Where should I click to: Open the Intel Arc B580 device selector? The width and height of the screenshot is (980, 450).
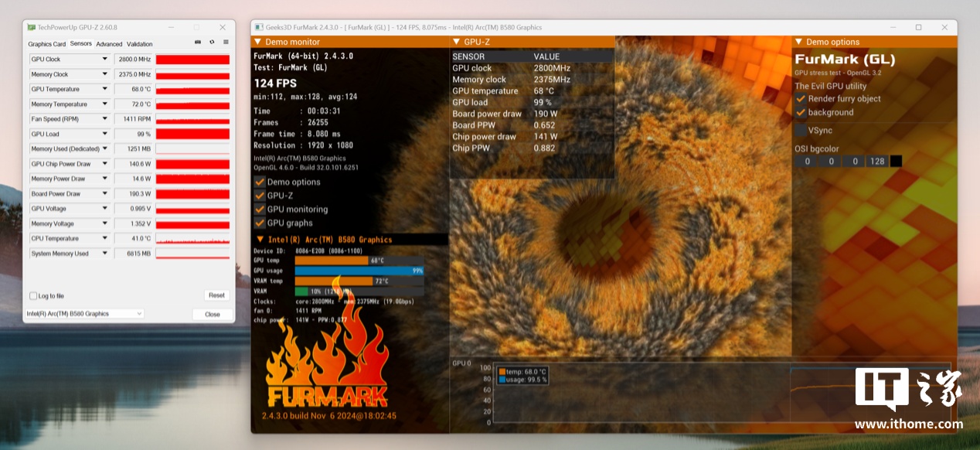pos(85,314)
